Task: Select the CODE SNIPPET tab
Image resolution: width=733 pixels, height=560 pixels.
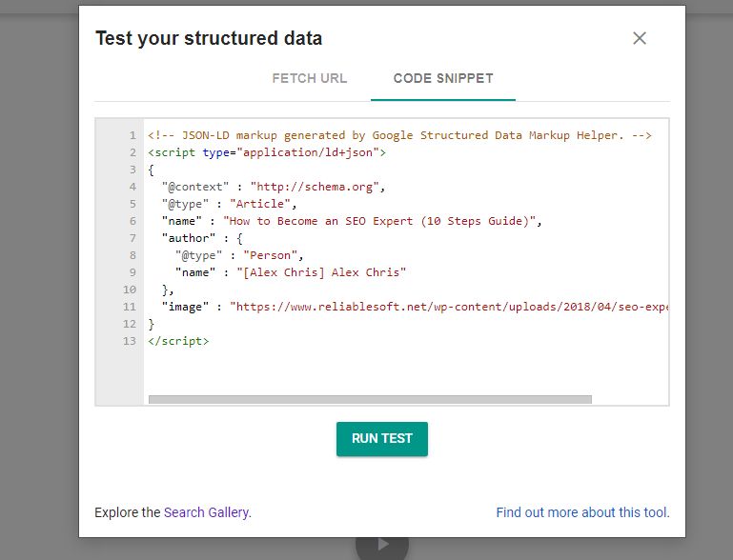Action: 443,78
